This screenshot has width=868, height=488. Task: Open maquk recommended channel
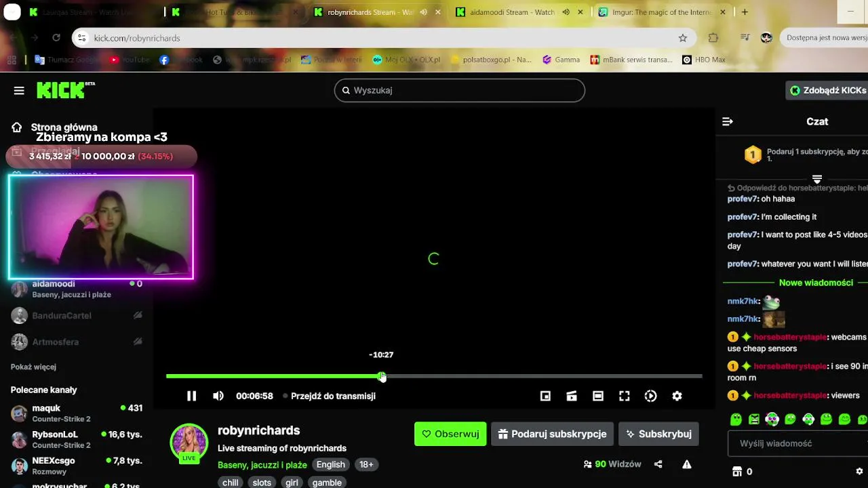coord(77,413)
